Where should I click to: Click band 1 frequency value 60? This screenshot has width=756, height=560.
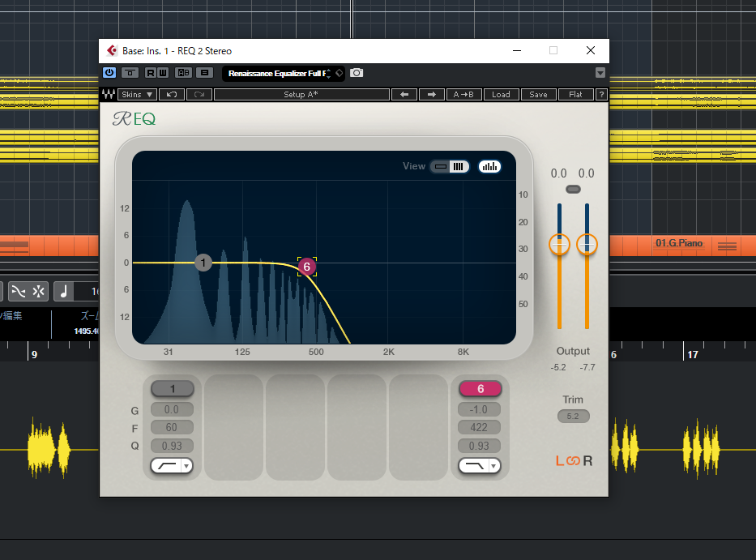point(172,427)
